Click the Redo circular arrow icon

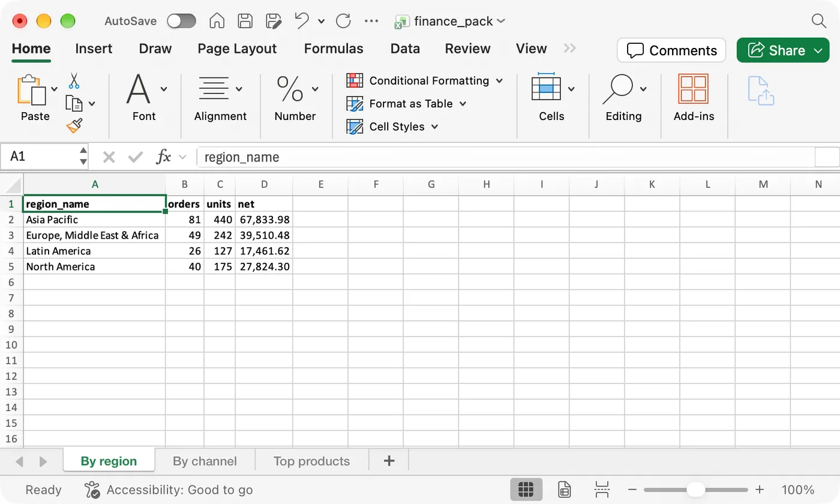tap(343, 21)
